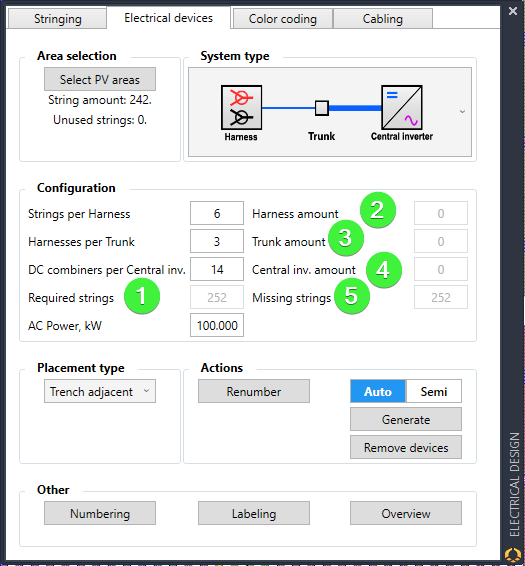Click green marker number 5

(x=352, y=296)
